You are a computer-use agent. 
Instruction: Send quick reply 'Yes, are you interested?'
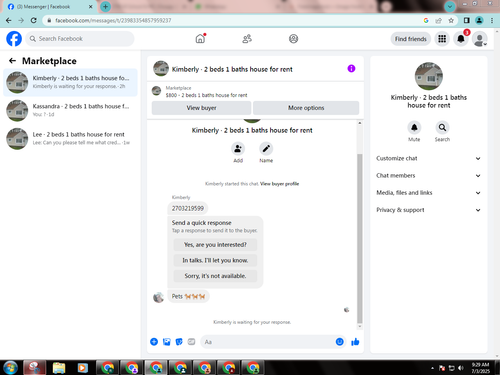215,245
